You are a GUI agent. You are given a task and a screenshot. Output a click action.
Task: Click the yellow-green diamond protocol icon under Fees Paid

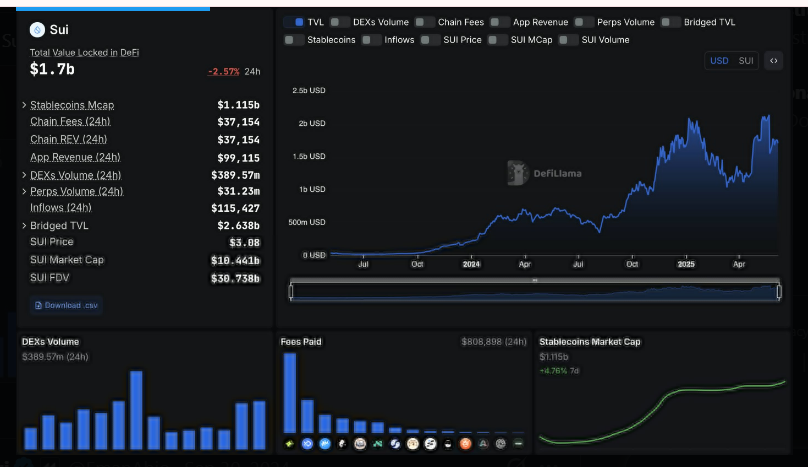[290, 443]
